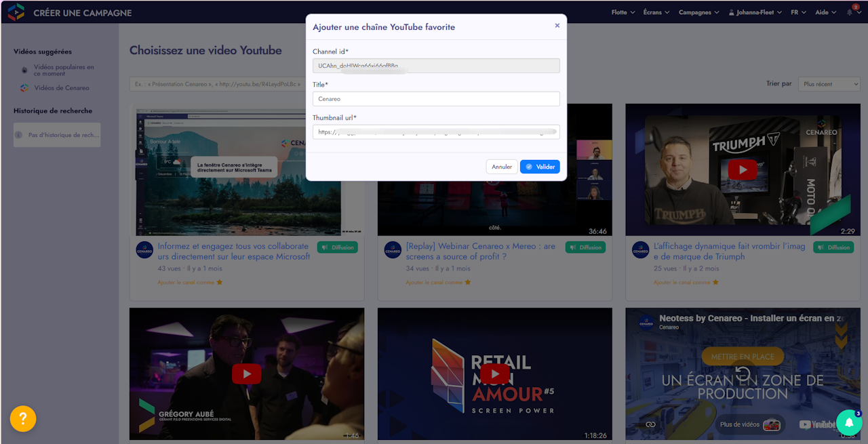The image size is (868, 444).
Task: Click the copy link icon on Neotess video
Action: [650, 424]
